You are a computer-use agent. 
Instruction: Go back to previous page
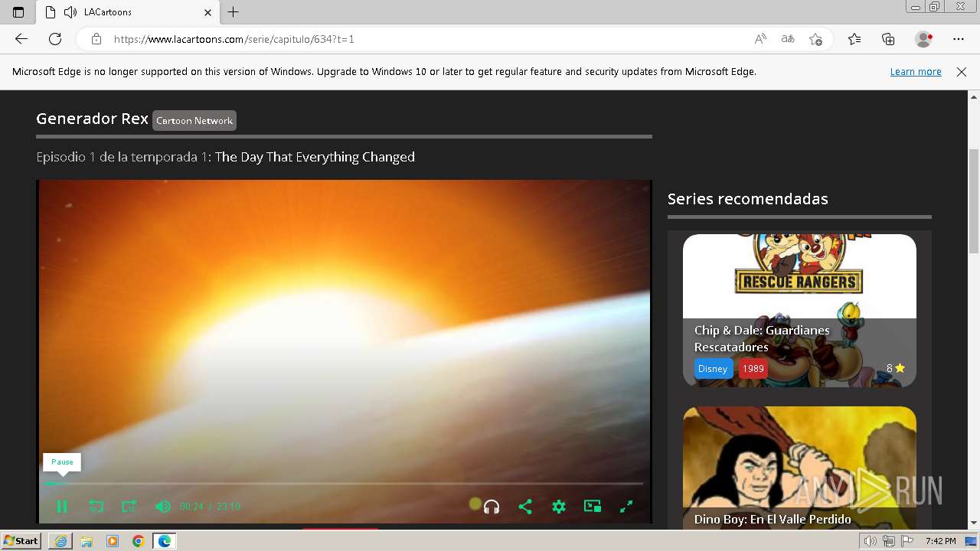(21, 39)
